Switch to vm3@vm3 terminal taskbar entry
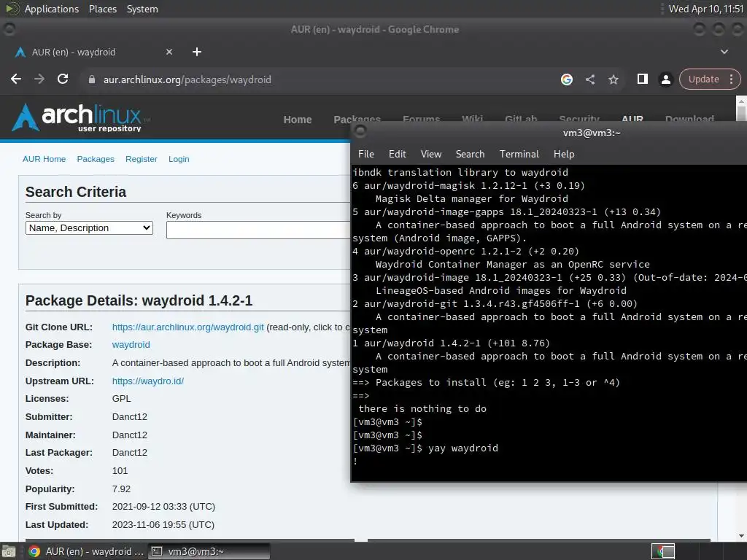The width and height of the screenshot is (747, 560). (209, 551)
